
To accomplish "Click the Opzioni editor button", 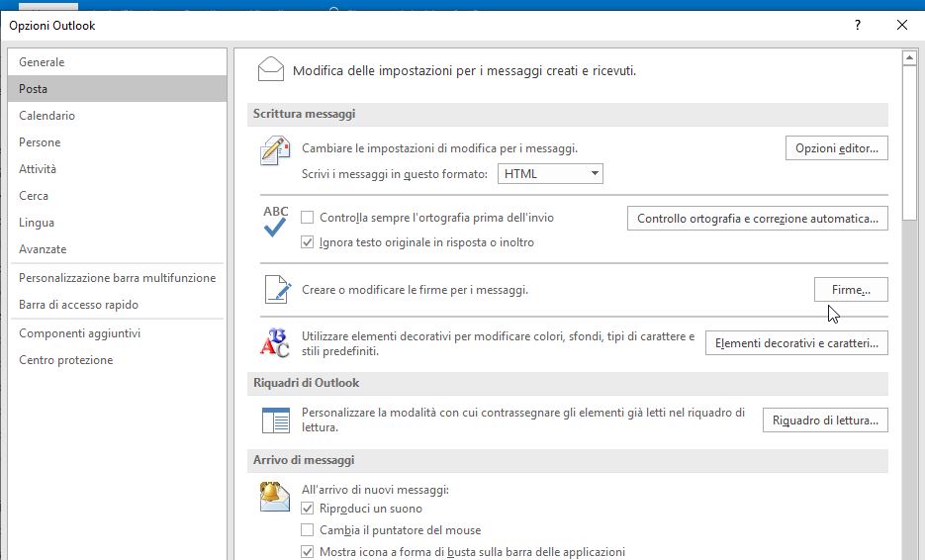I will click(837, 148).
